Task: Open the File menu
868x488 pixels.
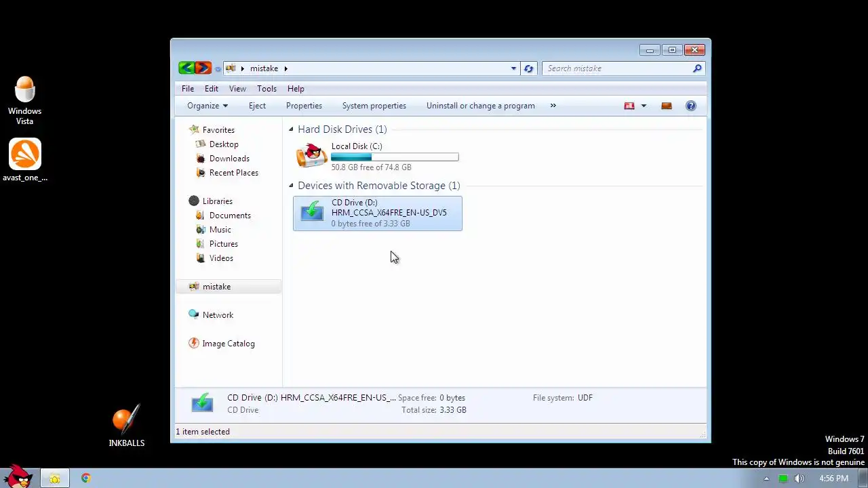Action: pyautogui.click(x=188, y=89)
